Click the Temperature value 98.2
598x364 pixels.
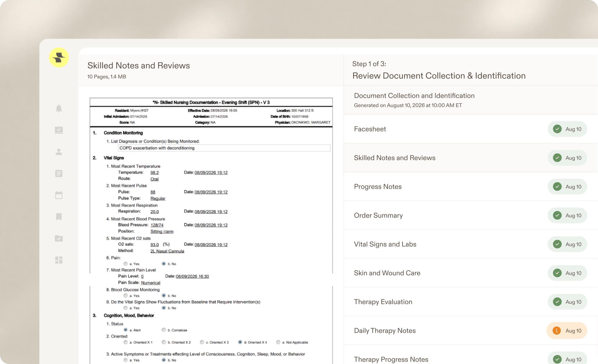[155, 173]
